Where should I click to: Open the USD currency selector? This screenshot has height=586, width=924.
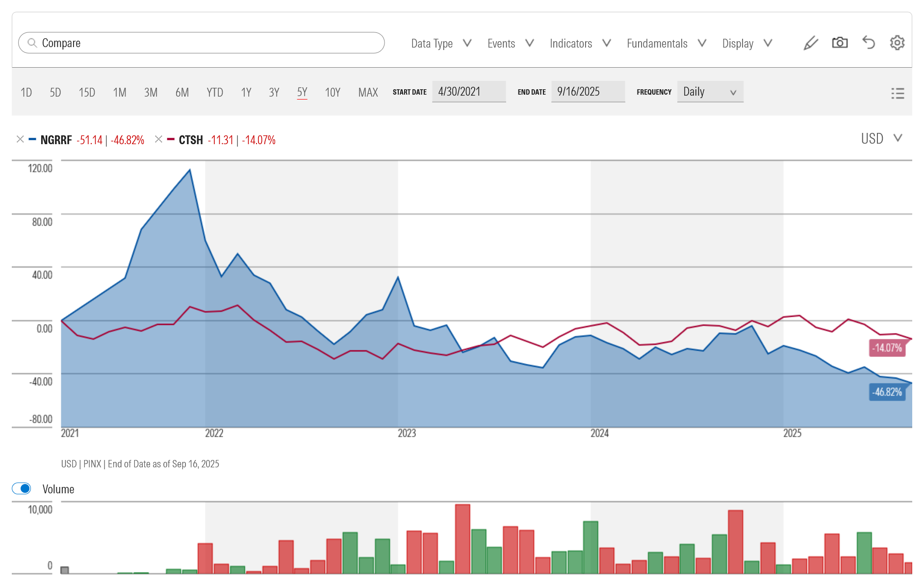tap(881, 139)
